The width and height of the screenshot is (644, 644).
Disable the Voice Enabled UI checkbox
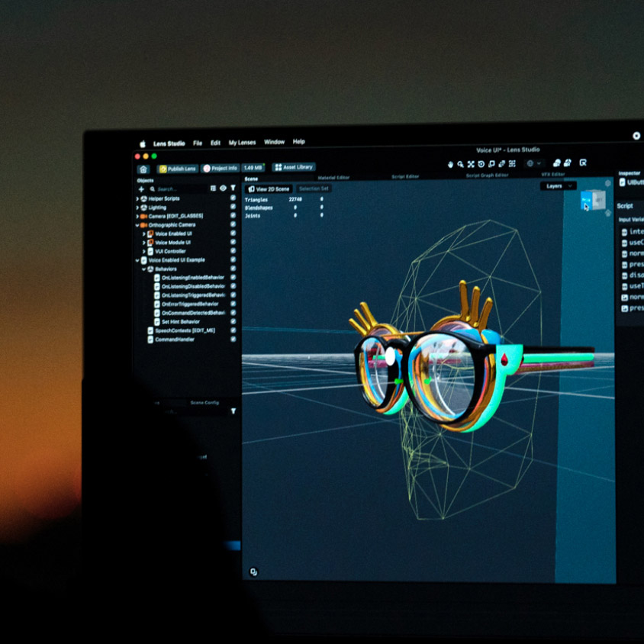[233, 233]
